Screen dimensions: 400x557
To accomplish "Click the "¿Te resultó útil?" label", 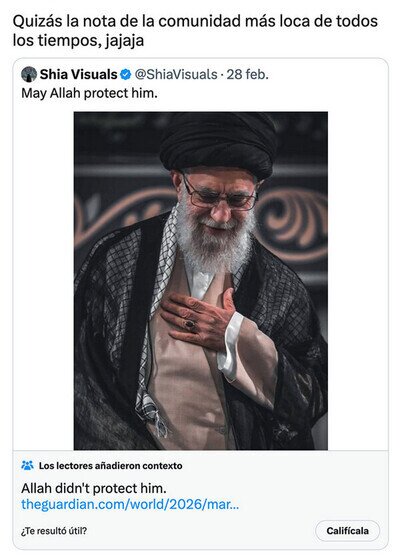I will coord(54,531).
